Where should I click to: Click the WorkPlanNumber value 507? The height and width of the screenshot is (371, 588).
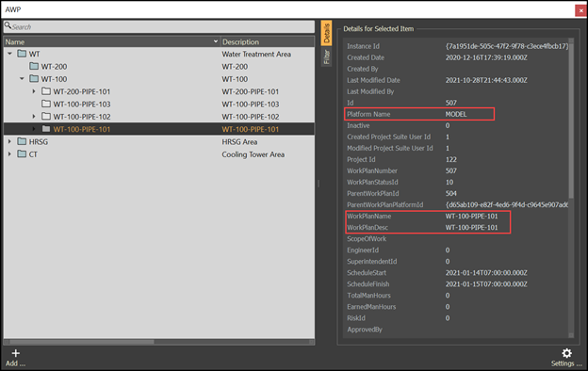(450, 170)
